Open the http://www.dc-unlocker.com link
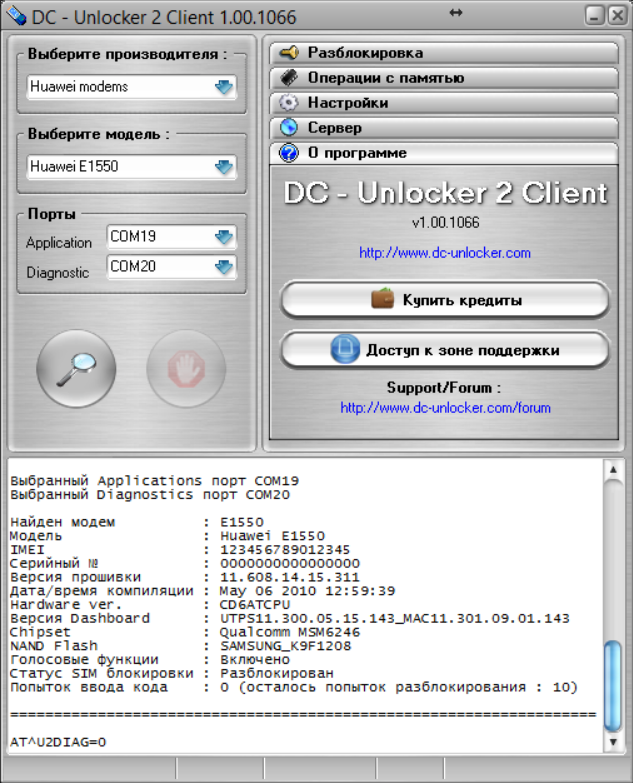 click(x=445, y=253)
